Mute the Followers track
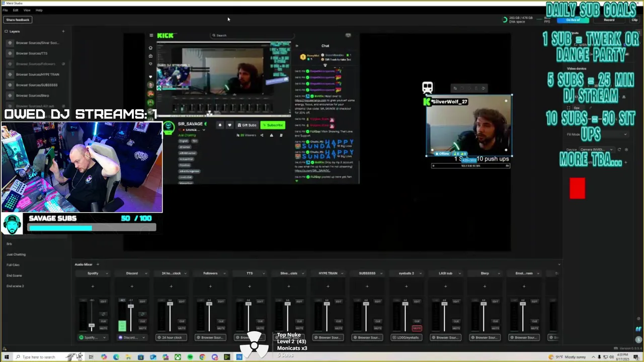 [221, 328]
